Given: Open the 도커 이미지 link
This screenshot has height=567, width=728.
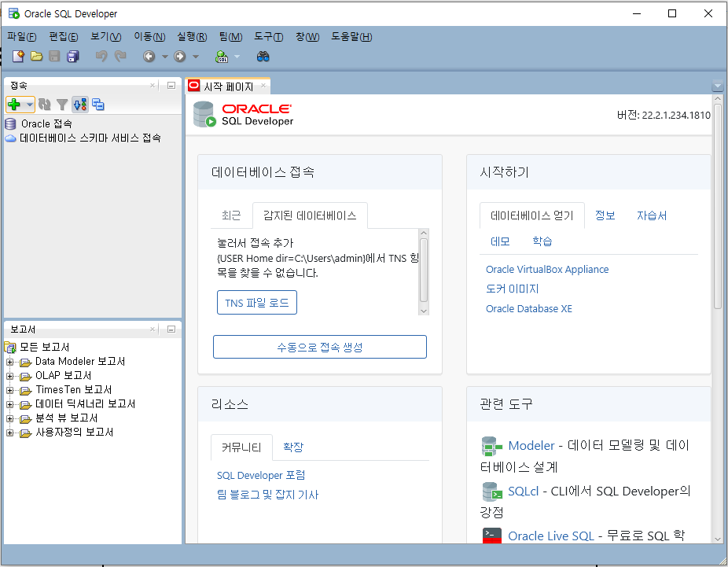Looking at the screenshot, I should [512, 289].
